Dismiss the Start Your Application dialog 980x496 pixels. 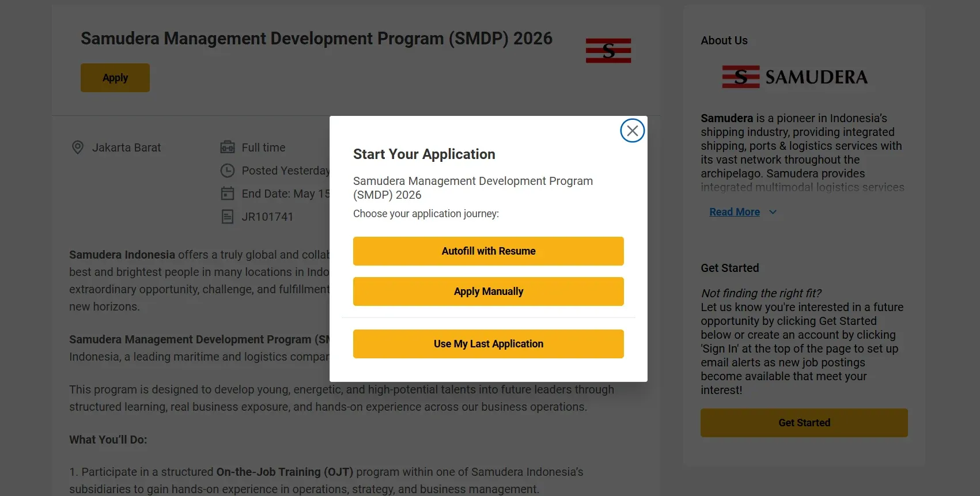(632, 130)
